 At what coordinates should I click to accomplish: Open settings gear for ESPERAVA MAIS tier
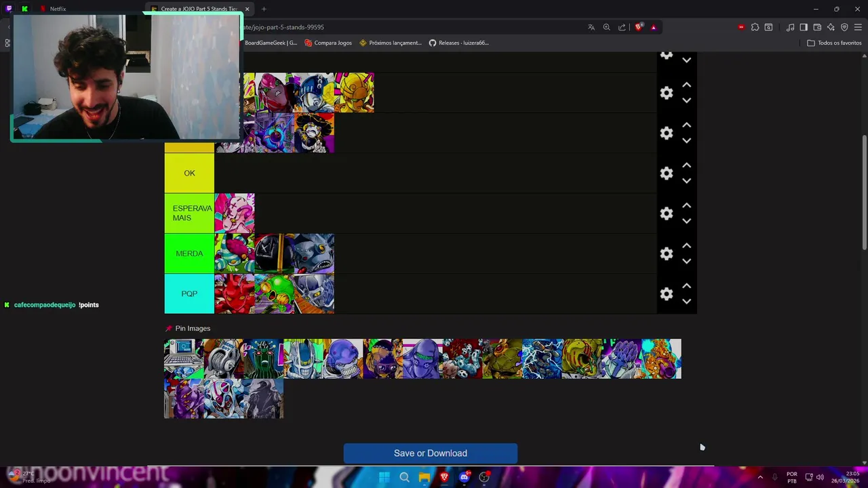coord(667,213)
